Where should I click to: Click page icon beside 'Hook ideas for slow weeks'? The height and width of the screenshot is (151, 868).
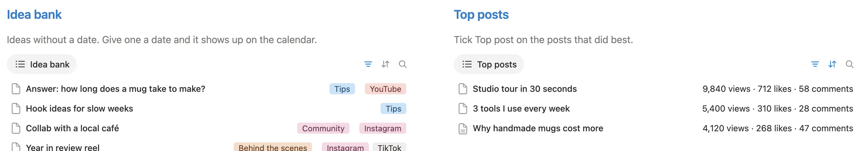[16, 108]
